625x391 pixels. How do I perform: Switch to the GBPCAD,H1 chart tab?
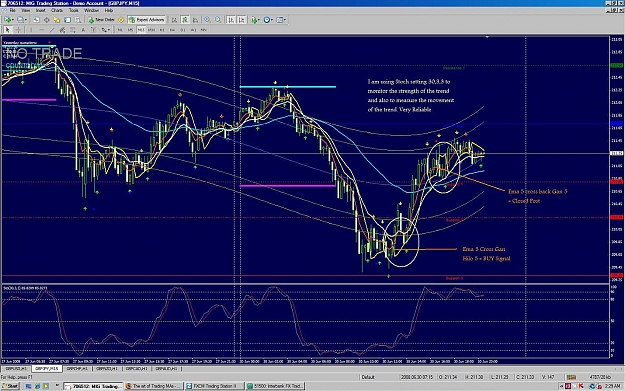pyautogui.click(x=137, y=369)
